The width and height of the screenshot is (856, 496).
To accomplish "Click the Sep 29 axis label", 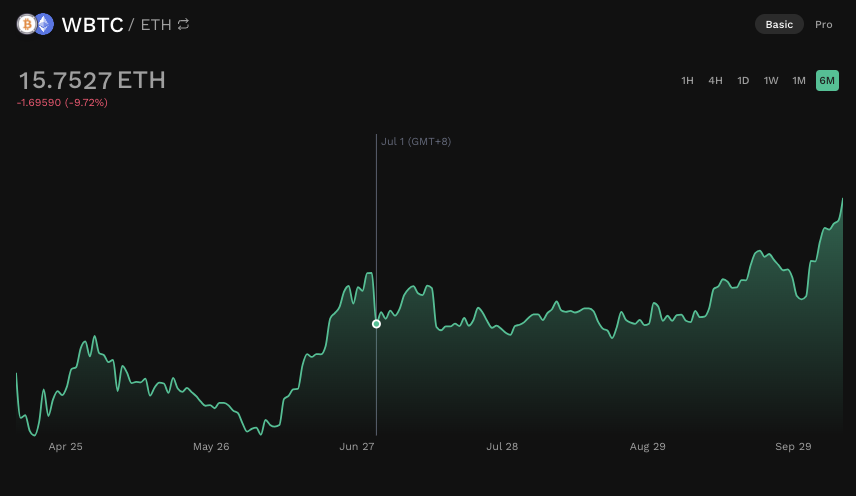I will tap(793, 446).
